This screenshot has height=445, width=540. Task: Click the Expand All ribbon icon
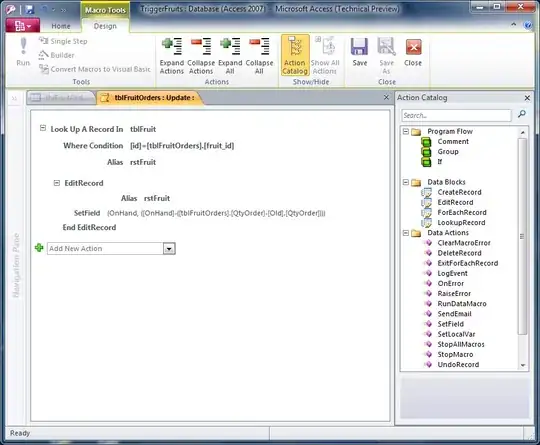tap(230, 46)
